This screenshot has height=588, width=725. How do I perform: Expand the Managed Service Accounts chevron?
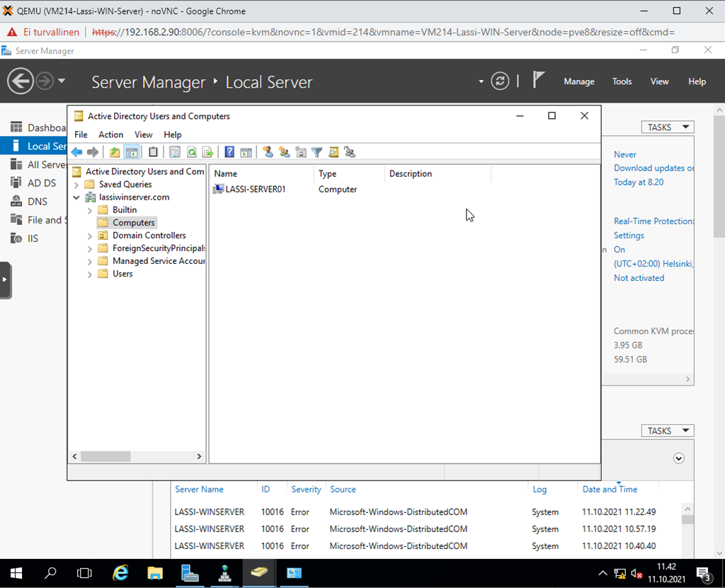(90, 262)
